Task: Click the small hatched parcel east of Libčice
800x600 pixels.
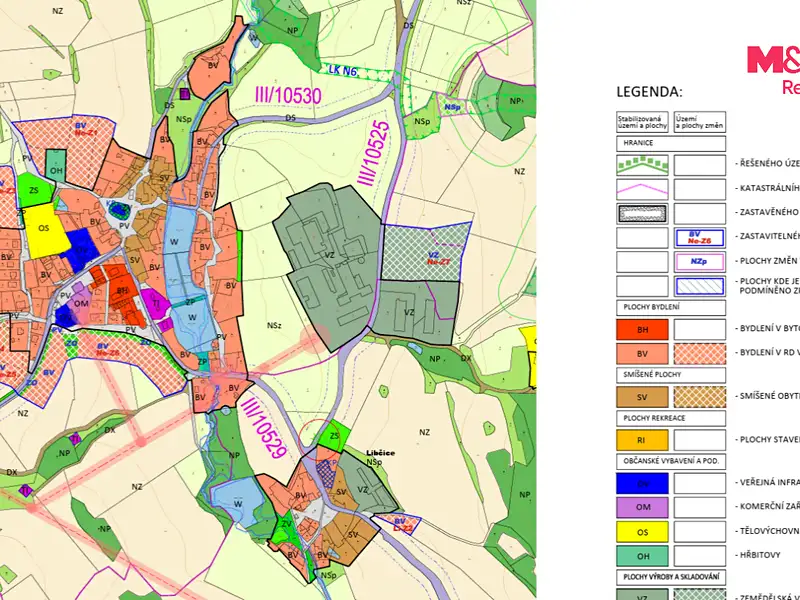Action: point(402,524)
